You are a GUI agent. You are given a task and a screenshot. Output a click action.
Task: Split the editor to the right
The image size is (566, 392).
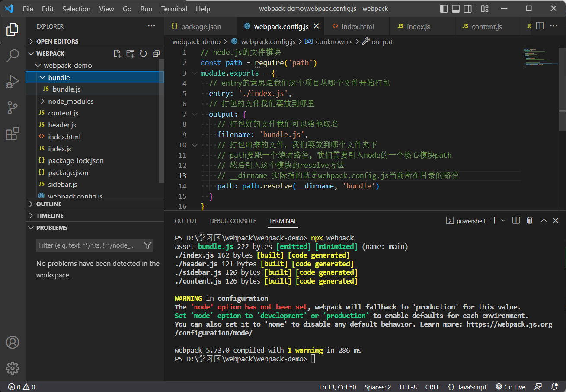point(540,26)
